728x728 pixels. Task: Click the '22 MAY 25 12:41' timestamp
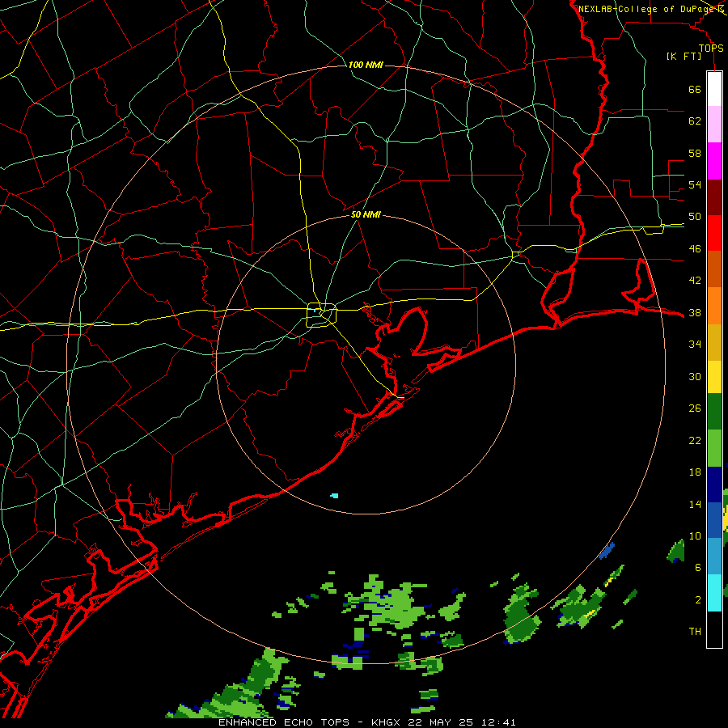[462, 722]
